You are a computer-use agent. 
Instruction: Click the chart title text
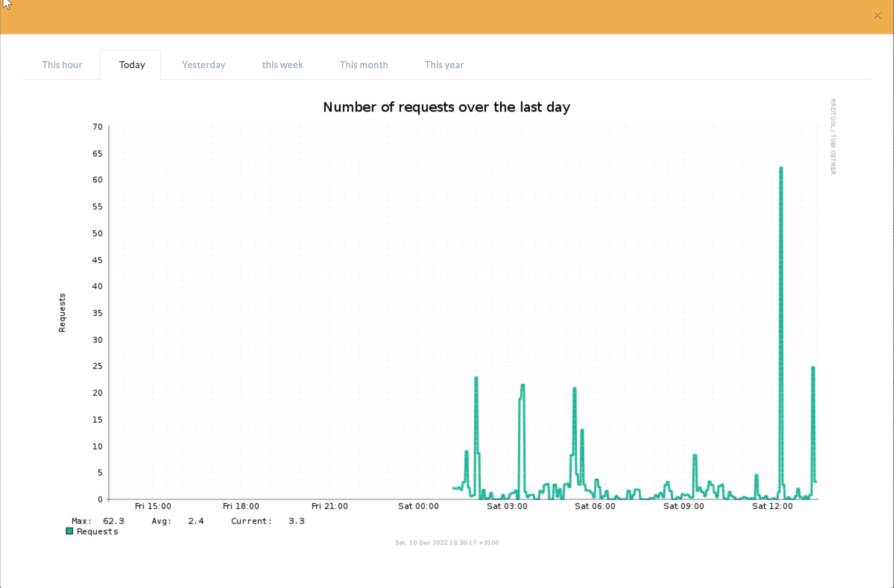click(446, 107)
